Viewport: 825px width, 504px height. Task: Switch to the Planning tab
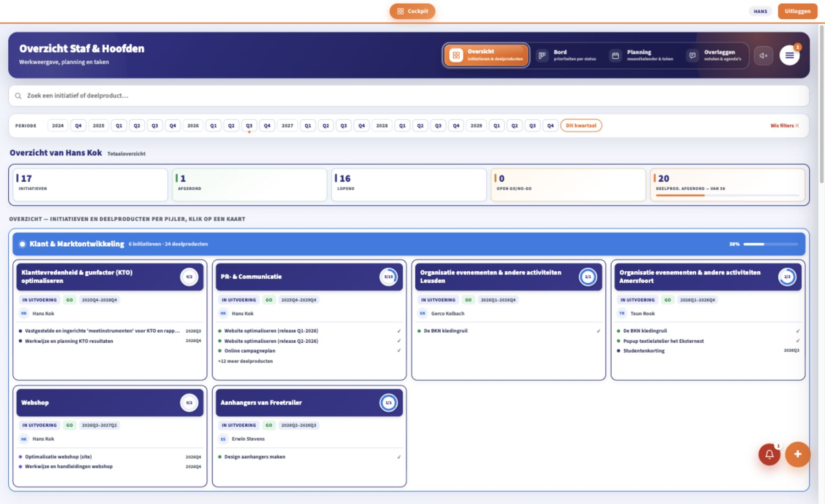pos(642,55)
